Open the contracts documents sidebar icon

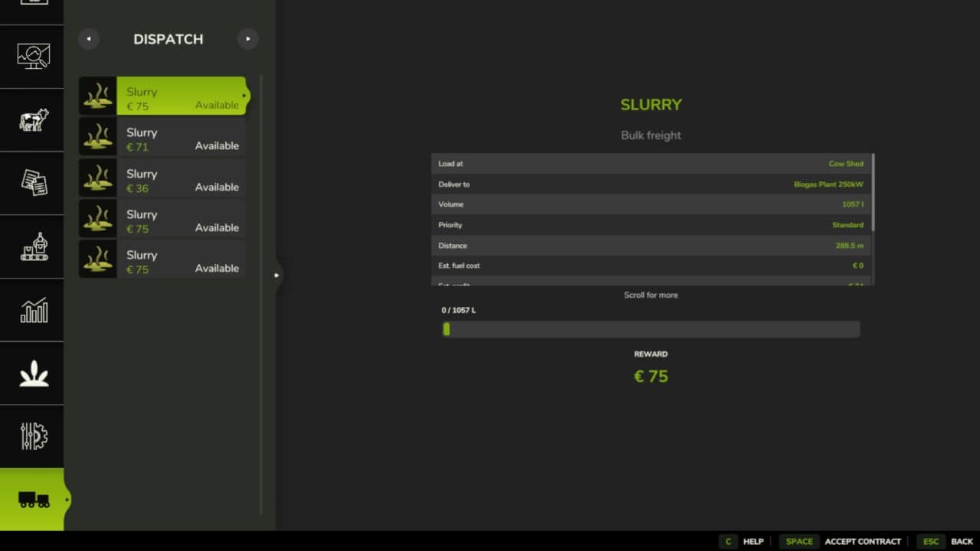tap(32, 184)
